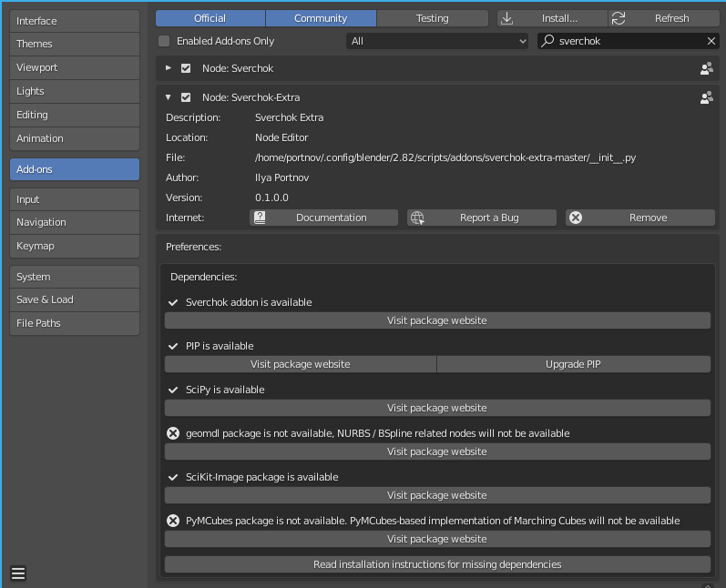Click the community icon on Sverchok-Extra row
Viewport: 726px width, 588px height.
(707, 97)
